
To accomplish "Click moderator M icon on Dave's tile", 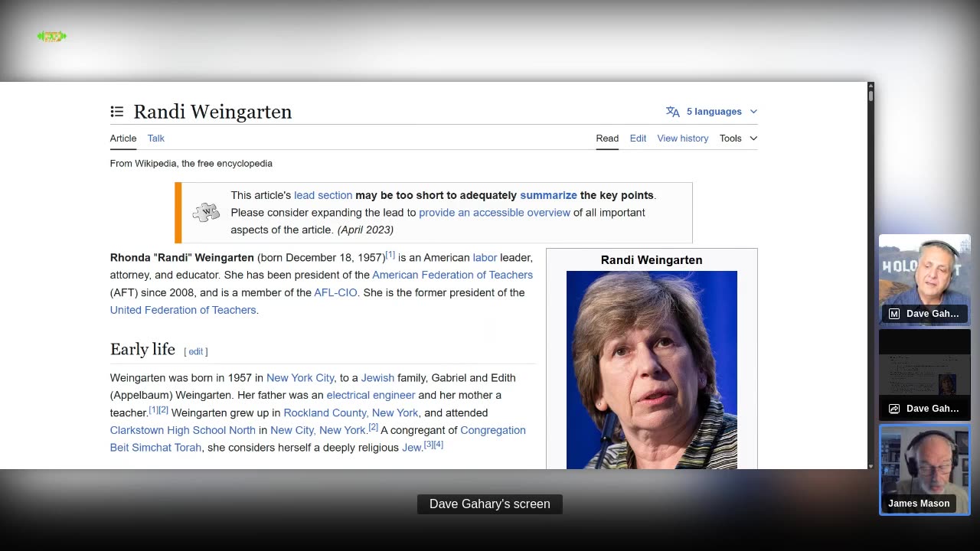I will pos(893,314).
